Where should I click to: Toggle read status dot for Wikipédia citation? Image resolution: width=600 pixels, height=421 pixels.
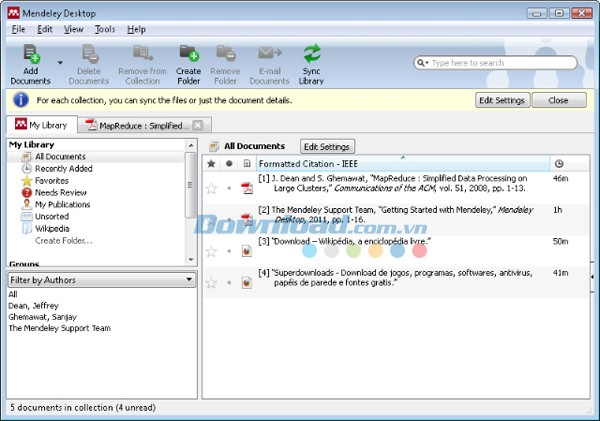229,251
